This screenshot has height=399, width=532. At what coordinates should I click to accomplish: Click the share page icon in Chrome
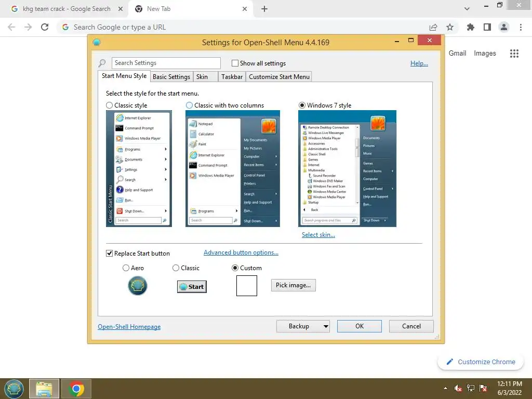[x=433, y=28]
